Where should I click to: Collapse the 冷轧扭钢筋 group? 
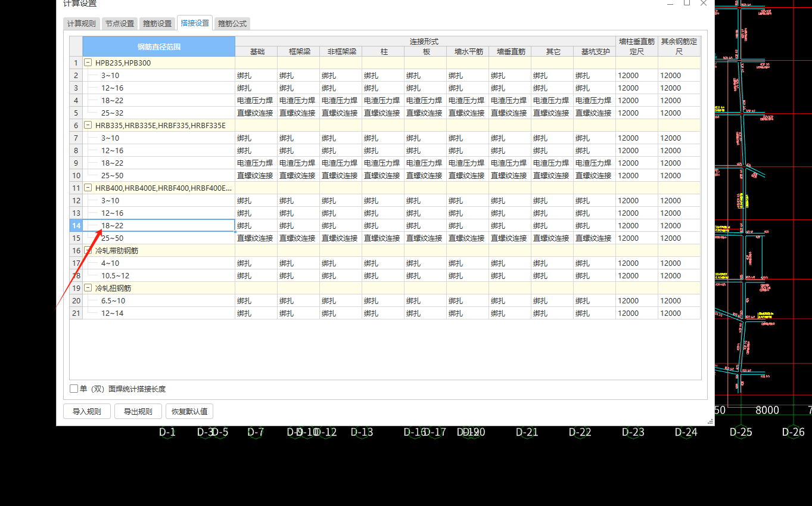click(x=88, y=288)
